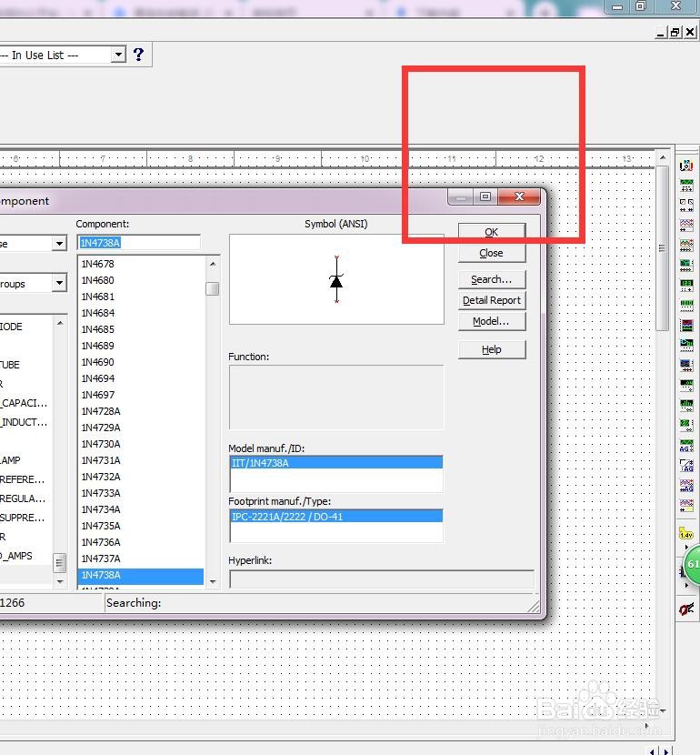700x755 pixels.
Task: Open the Groups dropdown arrow in dialog
Action: (59, 283)
